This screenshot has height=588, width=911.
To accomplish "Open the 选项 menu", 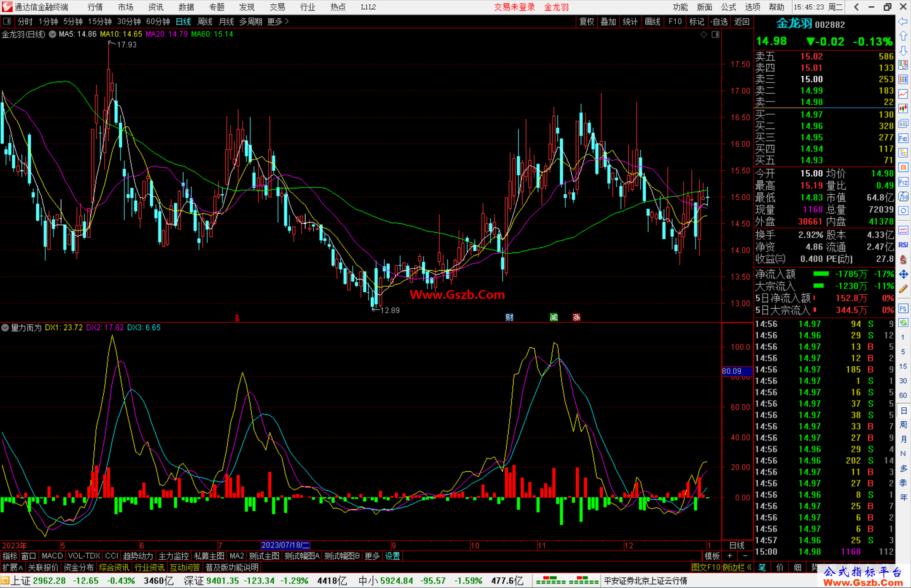I will coord(752,7).
